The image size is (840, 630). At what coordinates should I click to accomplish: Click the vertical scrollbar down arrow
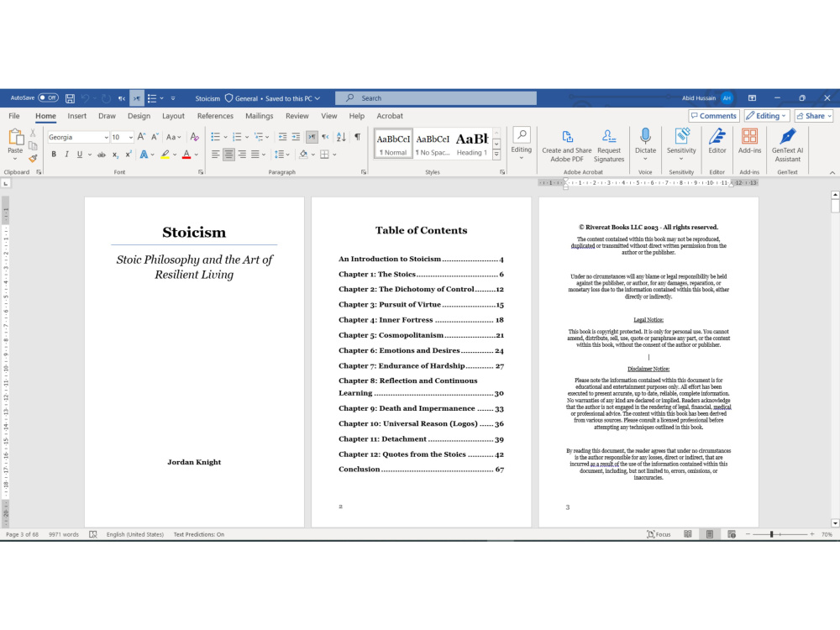click(835, 522)
